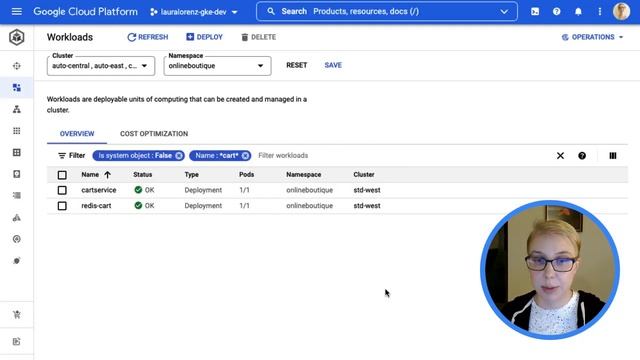Expand the search bar options chevron

[504, 11]
